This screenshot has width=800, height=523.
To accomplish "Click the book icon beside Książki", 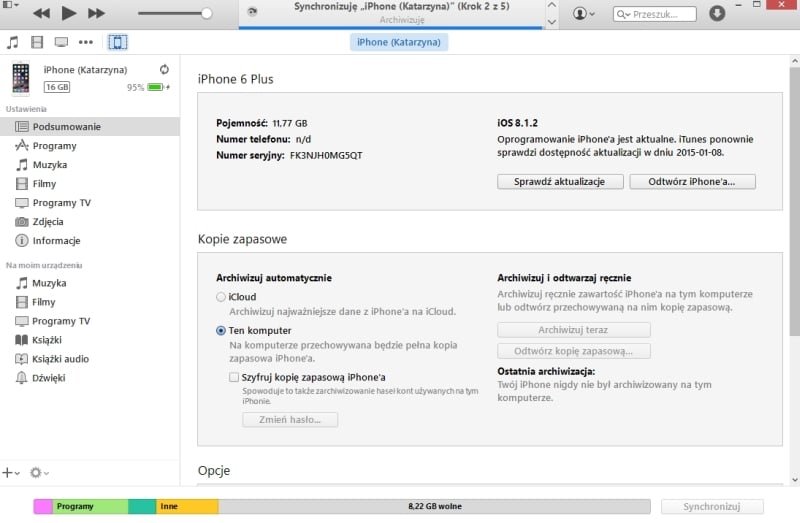I will pyautogui.click(x=21, y=340).
